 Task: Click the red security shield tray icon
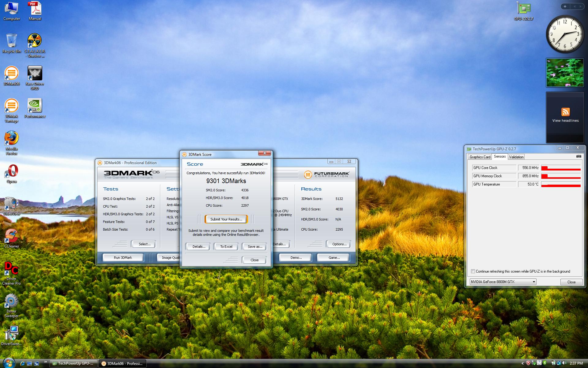(x=528, y=363)
